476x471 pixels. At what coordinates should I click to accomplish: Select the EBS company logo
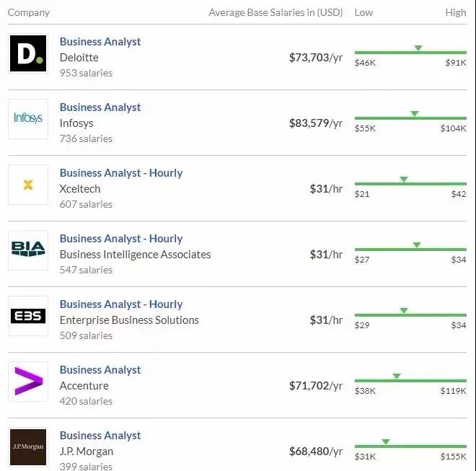[x=28, y=316]
